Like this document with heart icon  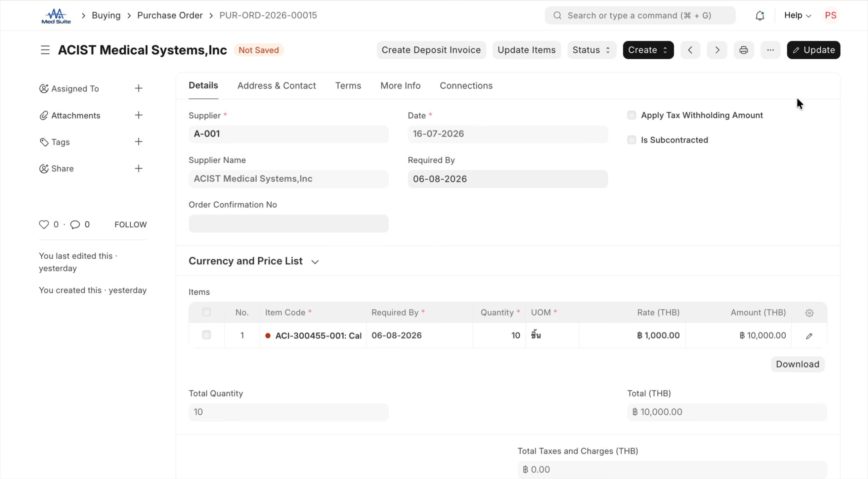[44, 225]
